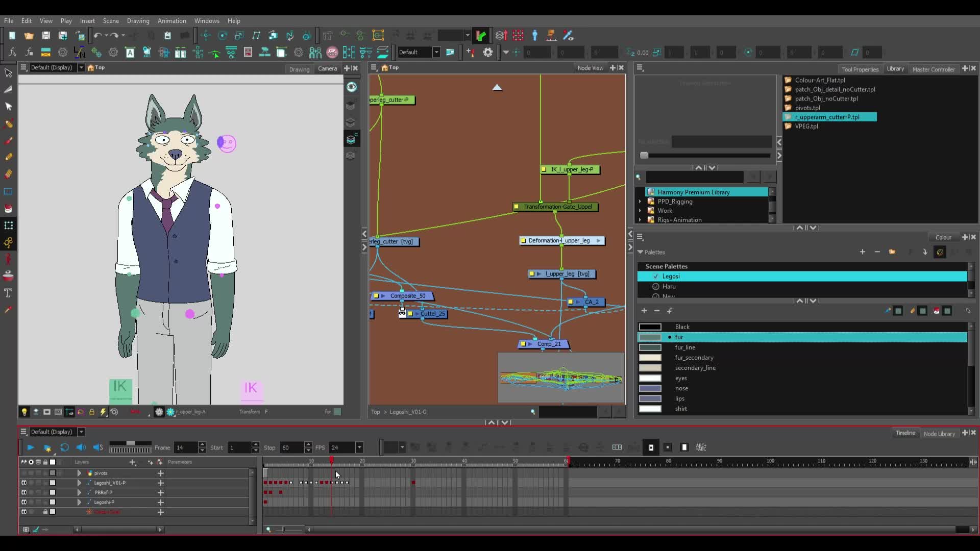Open the Scene menu in menu bar
The image size is (980, 551).
[x=110, y=21]
